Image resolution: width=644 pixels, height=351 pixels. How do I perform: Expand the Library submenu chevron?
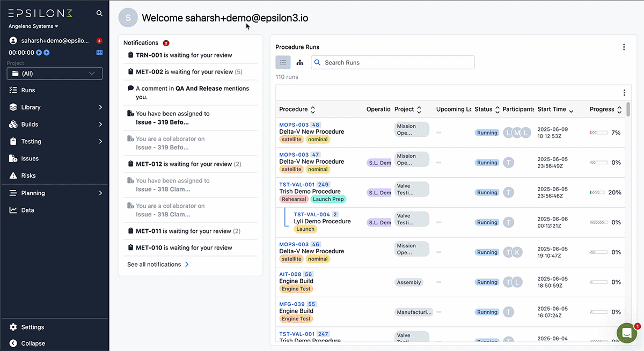click(x=100, y=107)
